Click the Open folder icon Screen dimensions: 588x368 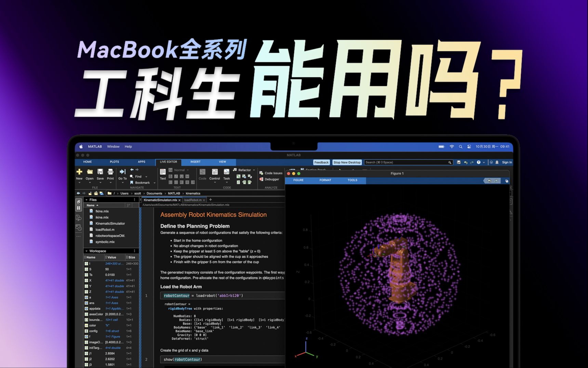(90, 172)
